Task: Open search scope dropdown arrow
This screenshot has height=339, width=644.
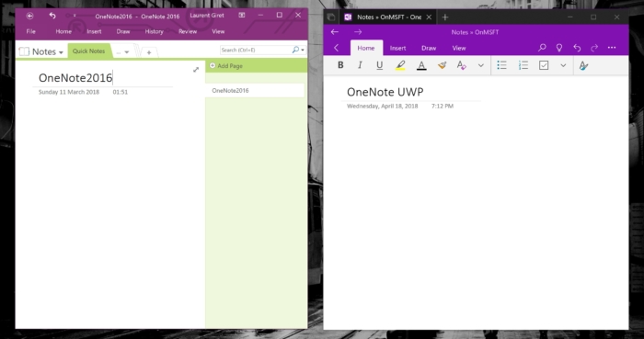Action: click(303, 50)
